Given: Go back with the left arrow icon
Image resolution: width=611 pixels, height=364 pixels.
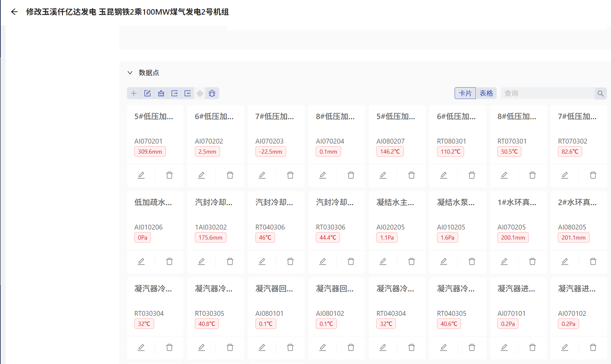Looking at the screenshot, I should coord(14,12).
